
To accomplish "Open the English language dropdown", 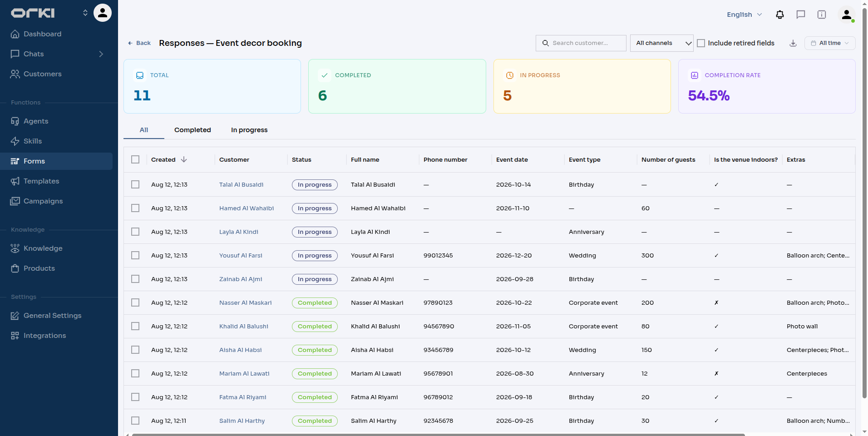I will click(745, 15).
